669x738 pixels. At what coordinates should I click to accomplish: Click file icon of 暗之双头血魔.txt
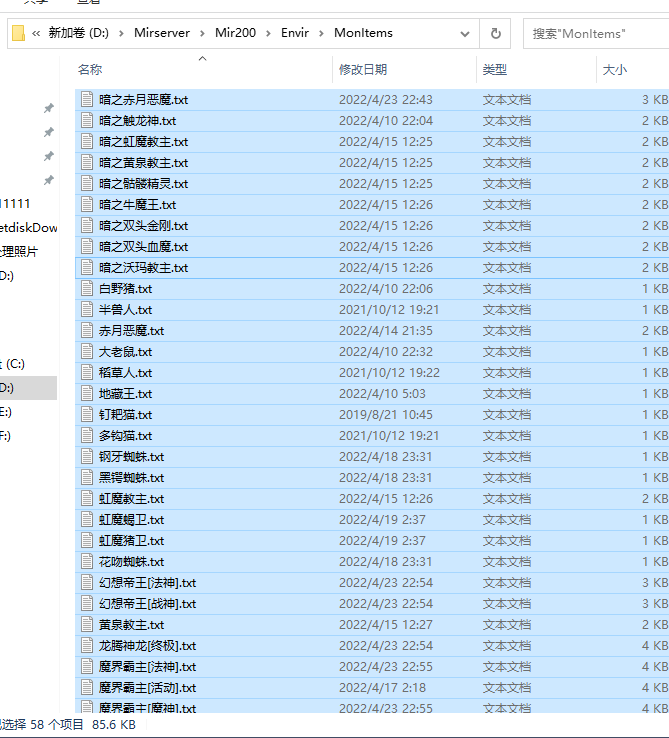click(x=87, y=247)
